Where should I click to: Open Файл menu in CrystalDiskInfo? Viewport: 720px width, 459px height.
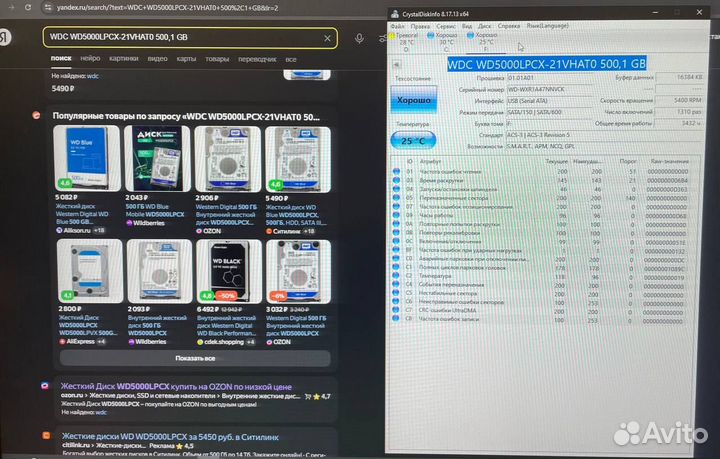(398, 26)
